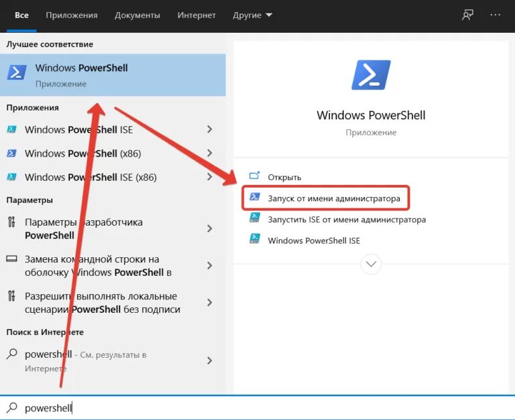The height and width of the screenshot is (420, 515).
Task: Click Открыть action
Action: pyautogui.click(x=284, y=178)
